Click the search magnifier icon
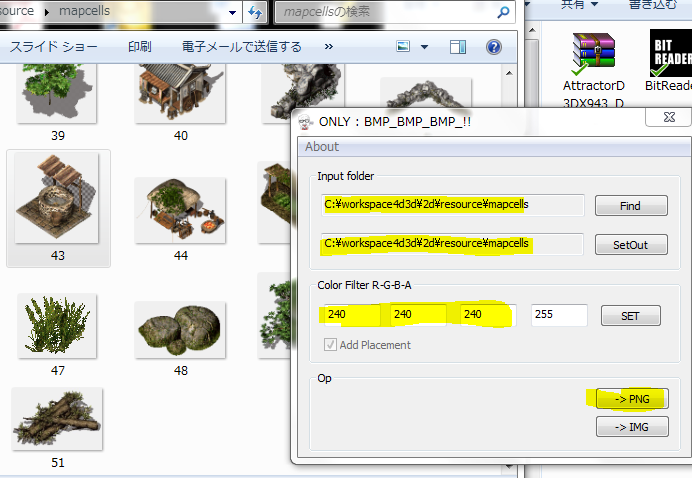 503,12
